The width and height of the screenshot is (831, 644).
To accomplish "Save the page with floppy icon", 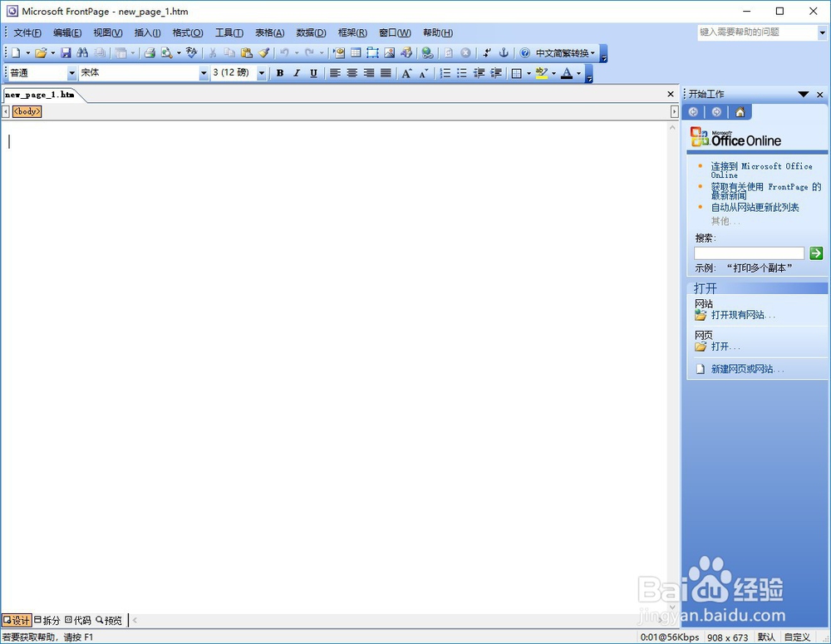I will [66, 52].
